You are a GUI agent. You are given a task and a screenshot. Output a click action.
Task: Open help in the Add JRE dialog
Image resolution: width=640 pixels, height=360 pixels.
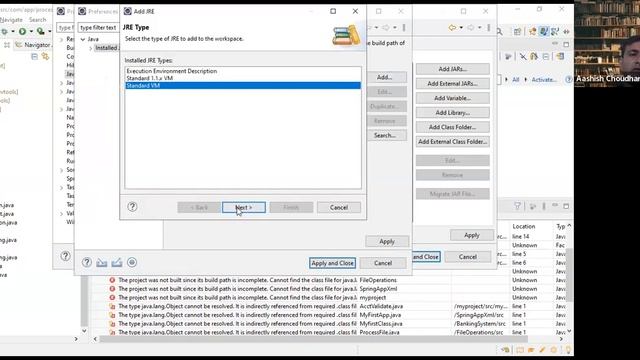(132, 207)
